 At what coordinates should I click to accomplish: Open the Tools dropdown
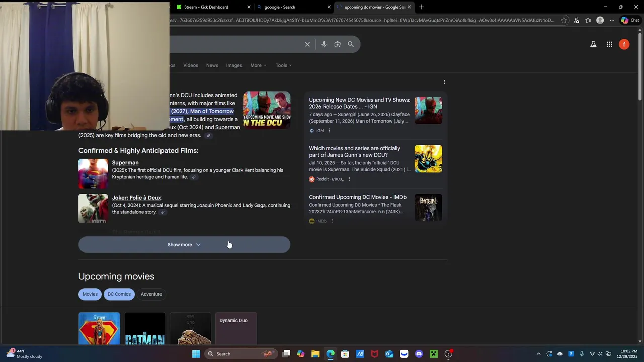pyautogui.click(x=283, y=65)
